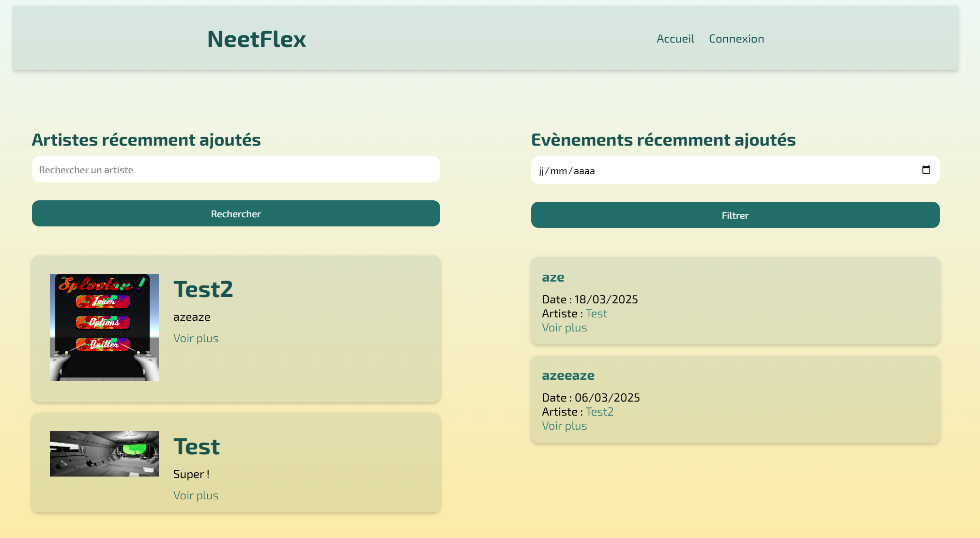Click the NeetFlex site logo

[x=257, y=39]
